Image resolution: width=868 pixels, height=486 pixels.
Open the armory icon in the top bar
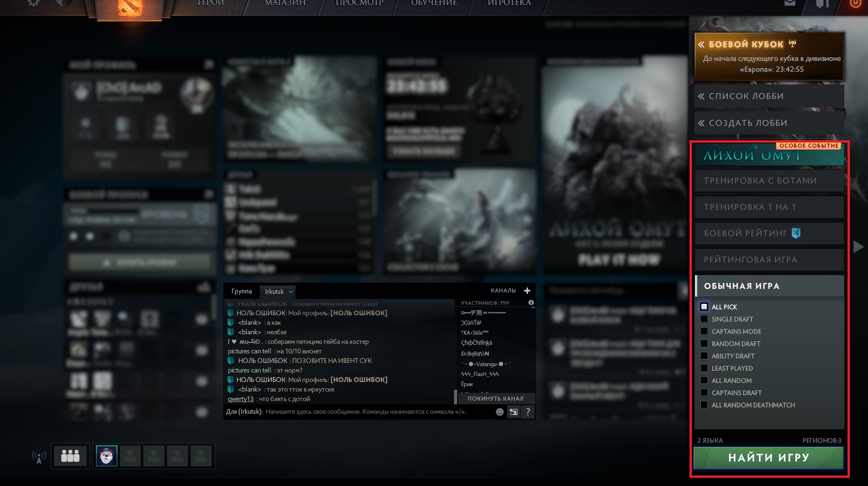tap(822, 4)
